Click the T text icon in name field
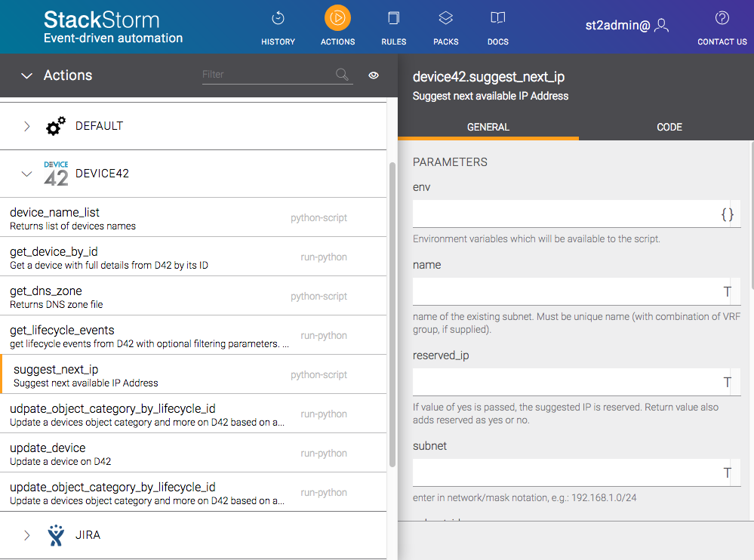Viewport: 754px width, 560px height. [x=728, y=292]
